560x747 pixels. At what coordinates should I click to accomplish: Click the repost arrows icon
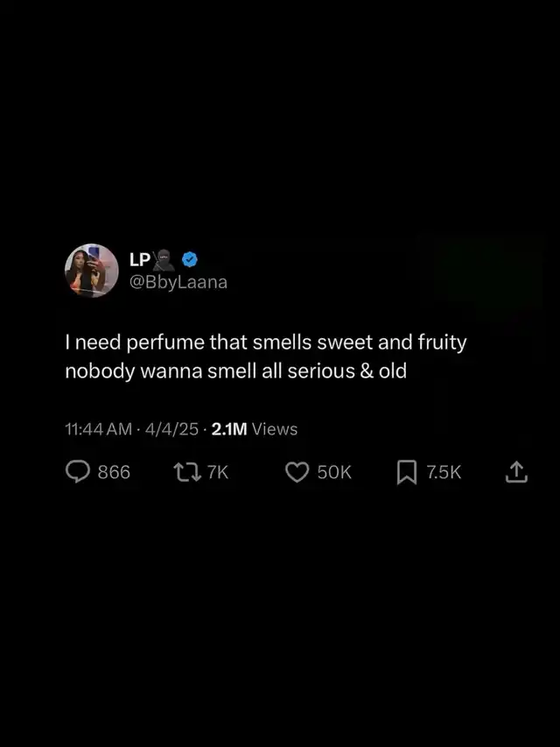(x=187, y=473)
